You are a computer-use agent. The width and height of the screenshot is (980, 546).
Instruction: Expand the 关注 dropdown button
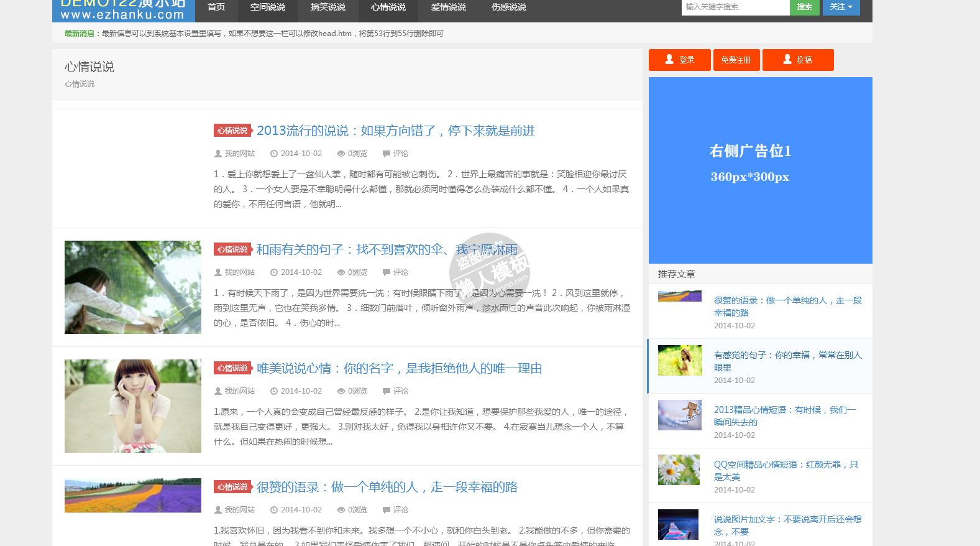[841, 7]
